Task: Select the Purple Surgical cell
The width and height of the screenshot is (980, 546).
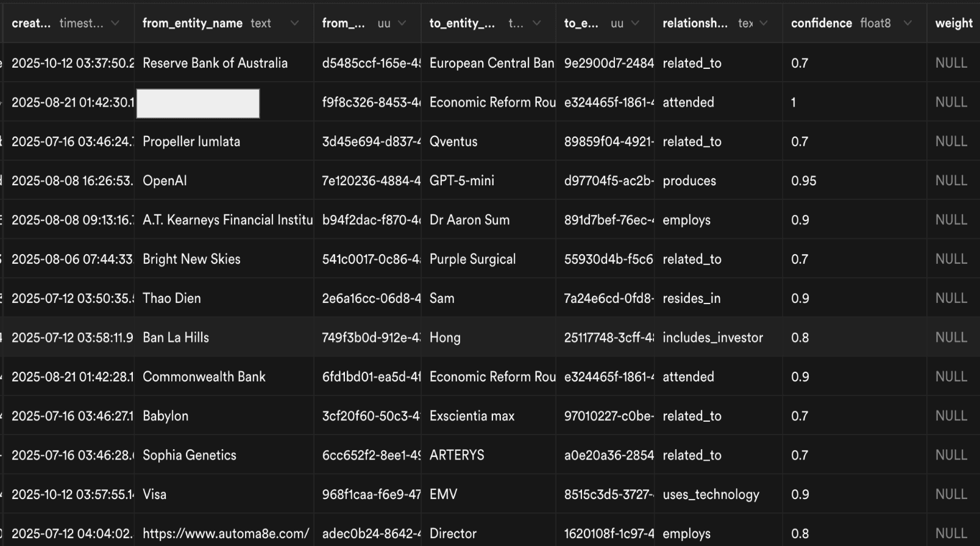Action: pyautogui.click(x=489, y=259)
